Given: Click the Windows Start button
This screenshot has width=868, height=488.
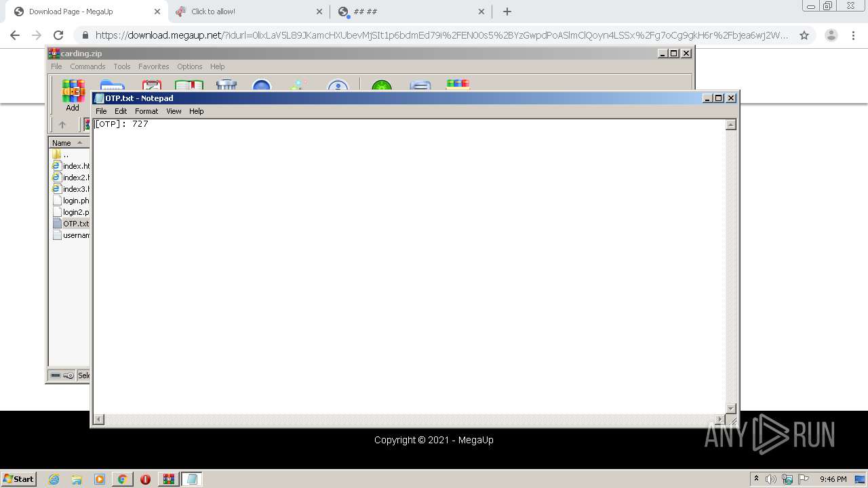Looking at the screenshot, I should pos(19,479).
